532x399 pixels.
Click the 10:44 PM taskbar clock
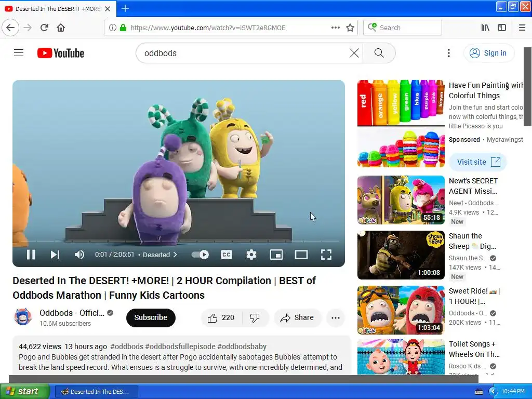click(x=513, y=392)
